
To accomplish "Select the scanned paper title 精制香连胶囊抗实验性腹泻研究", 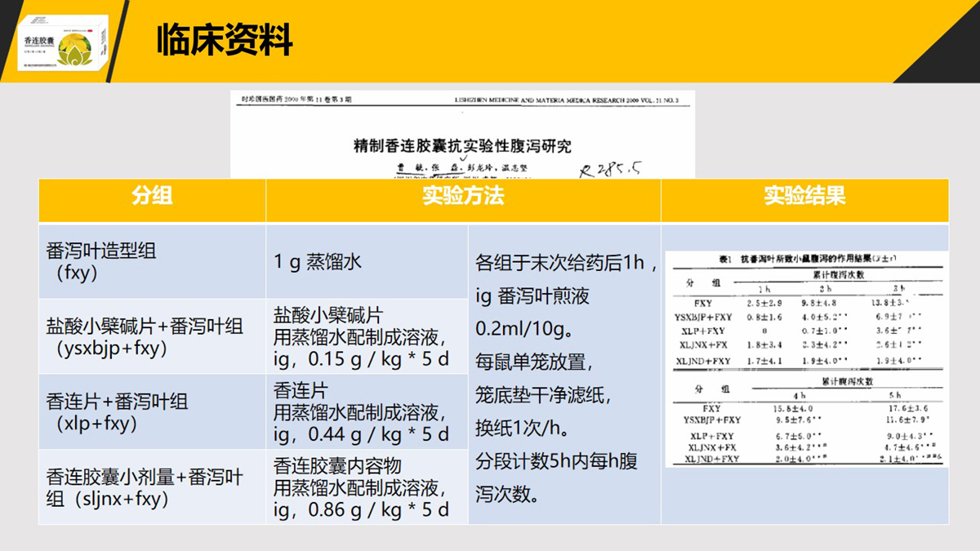I will [x=461, y=147].
